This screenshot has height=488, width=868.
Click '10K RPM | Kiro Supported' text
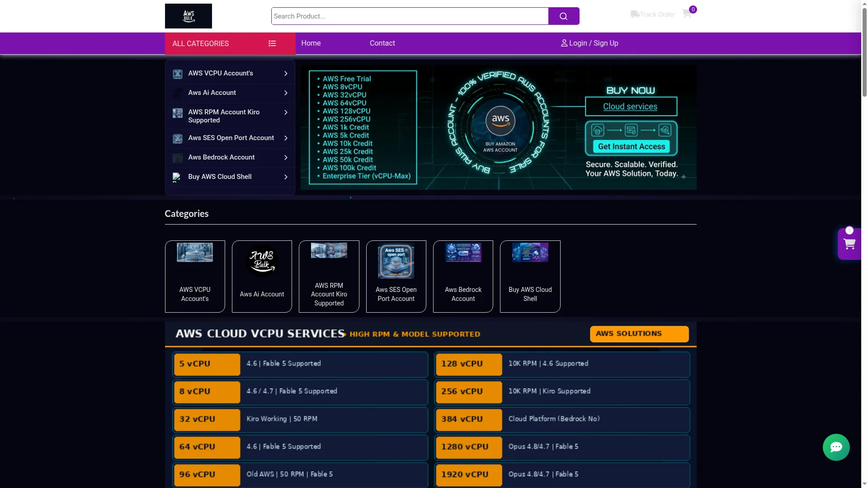coord(549,391)
